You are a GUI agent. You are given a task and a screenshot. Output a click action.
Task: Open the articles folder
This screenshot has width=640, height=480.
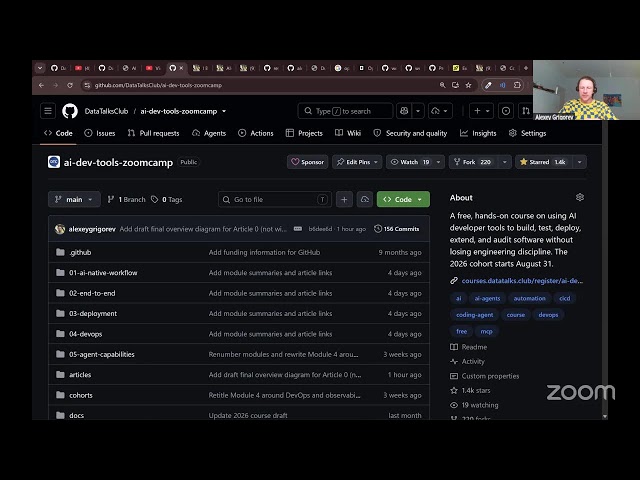pyautogui.click(x=80, y=375)
